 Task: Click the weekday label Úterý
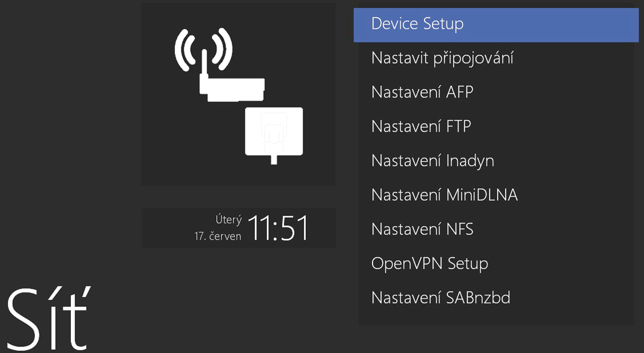pos(229,219)
